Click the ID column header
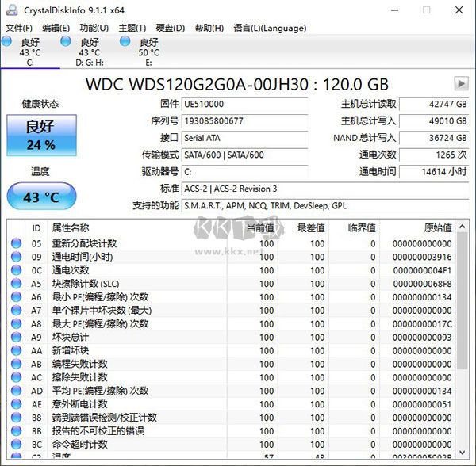Image resolution: width=476 pixels, height=466 pixels. point(36,227)
